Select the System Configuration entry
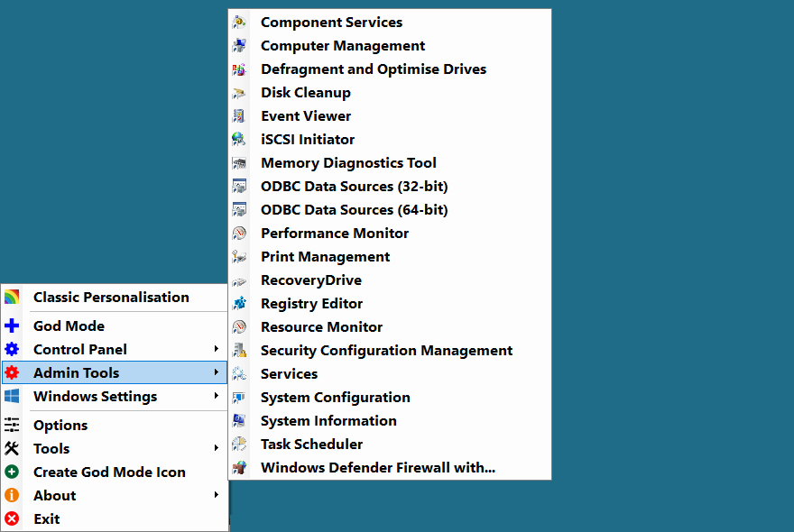The width and height of the screenshot is (794, 532). pyautogui.click(x=390, y=398)
